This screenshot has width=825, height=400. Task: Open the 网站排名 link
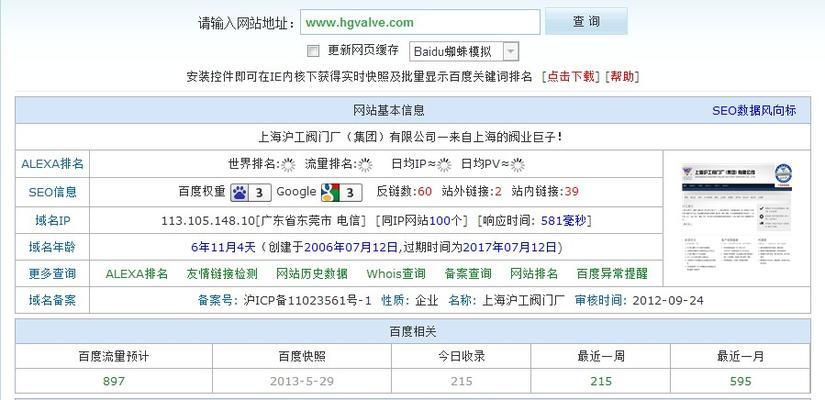coord(534,274)
